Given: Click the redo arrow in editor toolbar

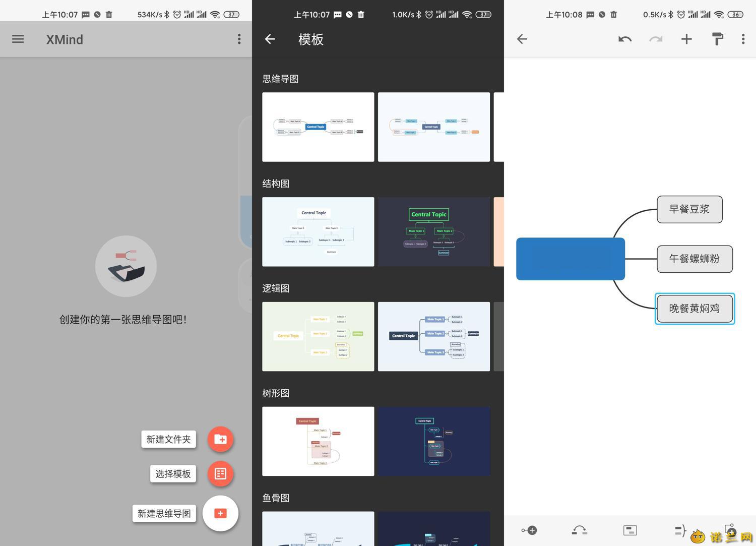Looking at the screenshot, I should coord(656,39).
